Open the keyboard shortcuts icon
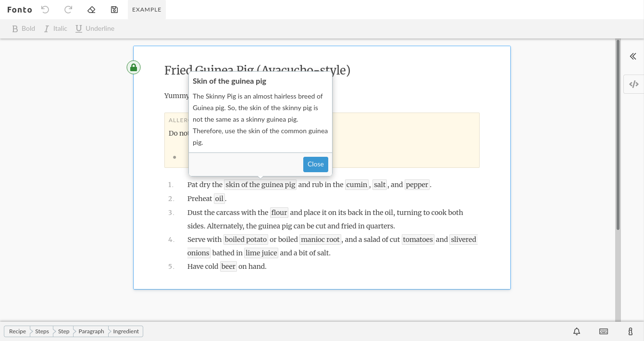Viewport: 644px width, 341px height. click(x=604, y=331)
